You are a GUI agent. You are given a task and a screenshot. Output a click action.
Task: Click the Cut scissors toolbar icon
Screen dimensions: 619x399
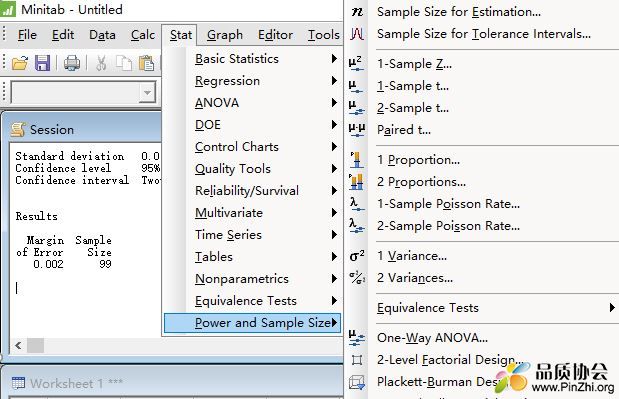click(101, 63)
